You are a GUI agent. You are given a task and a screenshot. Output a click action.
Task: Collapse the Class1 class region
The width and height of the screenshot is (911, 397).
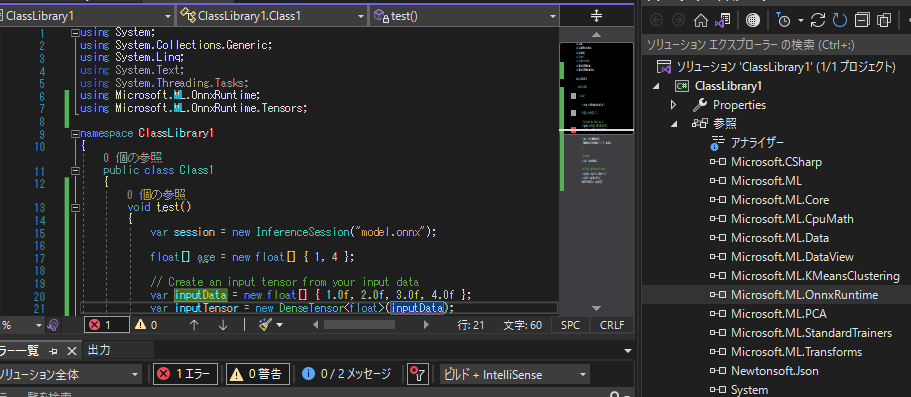75,171
